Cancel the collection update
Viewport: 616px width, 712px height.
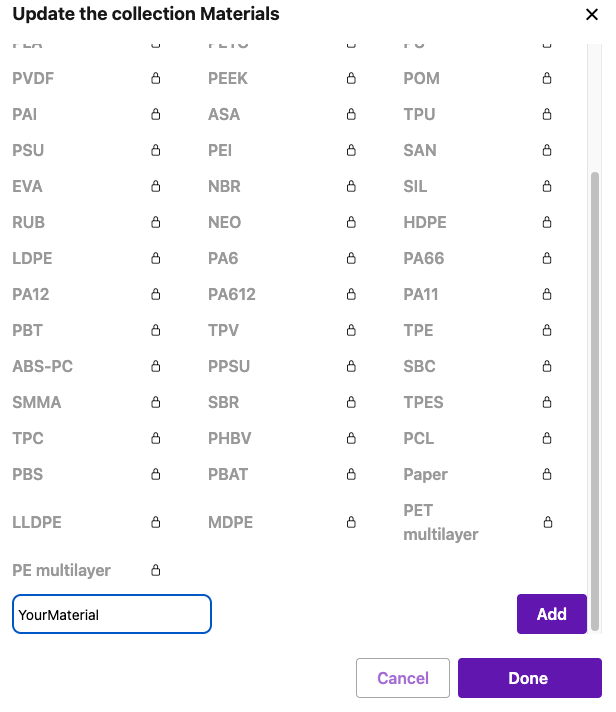(403, 678)
